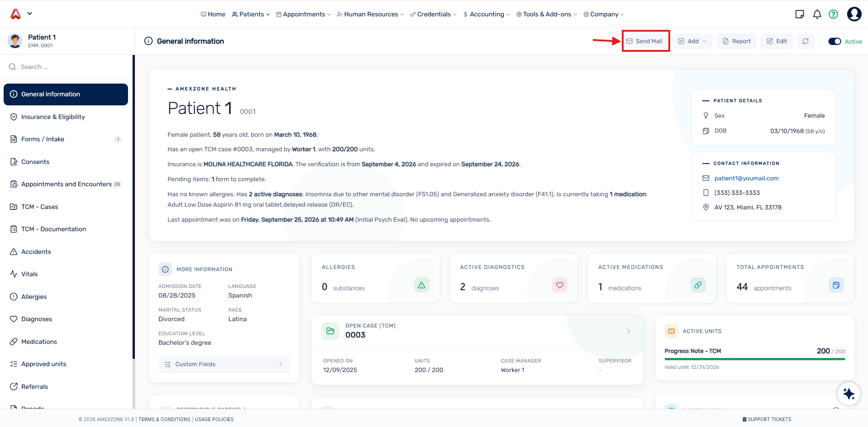Viewport: 868px width, 427px height.
Task: Toggle the Active patient status switch
Action: (835, 41)
